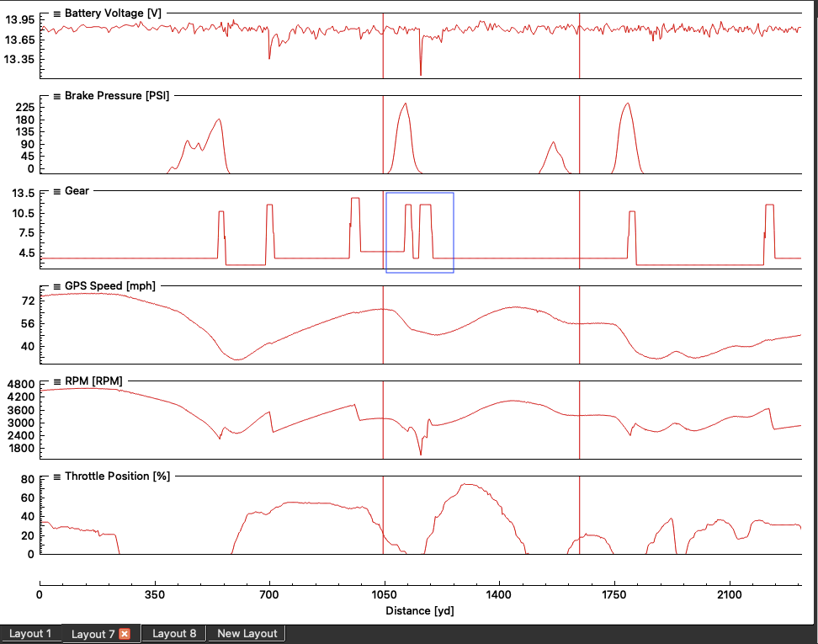Screen dimensions: 818x644
Task: Open the GPS Speed chart menu icon
Action: (56, 285)
